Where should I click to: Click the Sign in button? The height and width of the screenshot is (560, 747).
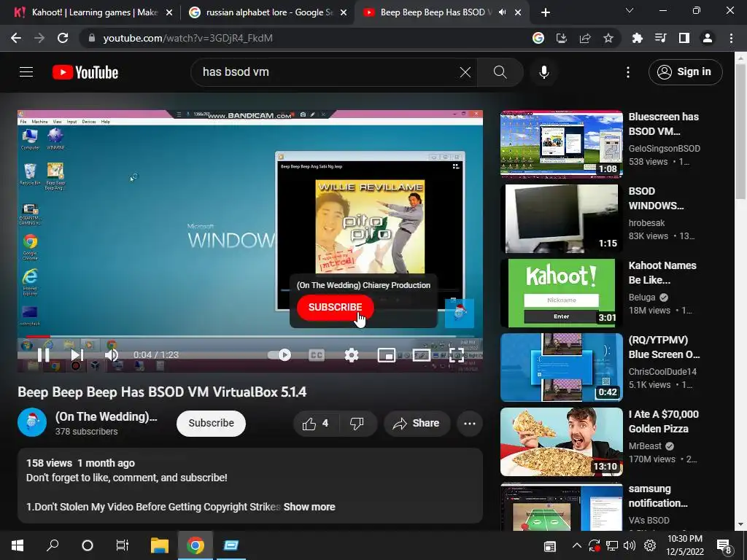[x=685, y=72]
